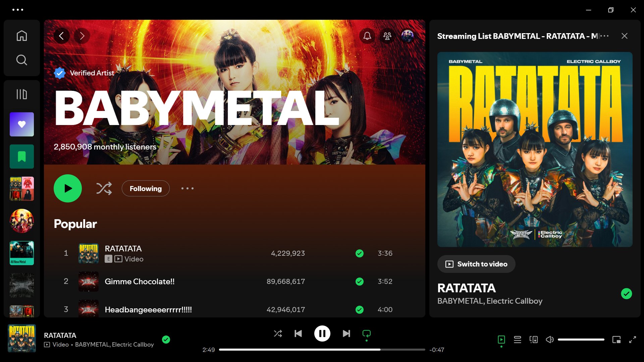The image size is (644, 362).
Task: Open Friend Activity icon
Action: coord(387,36)
